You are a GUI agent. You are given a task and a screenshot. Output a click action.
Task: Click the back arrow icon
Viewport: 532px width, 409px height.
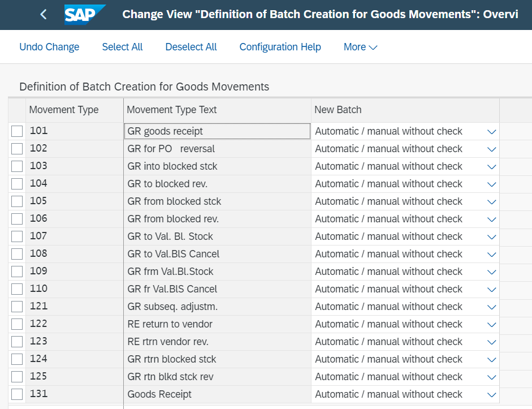[x=43, y=14]
